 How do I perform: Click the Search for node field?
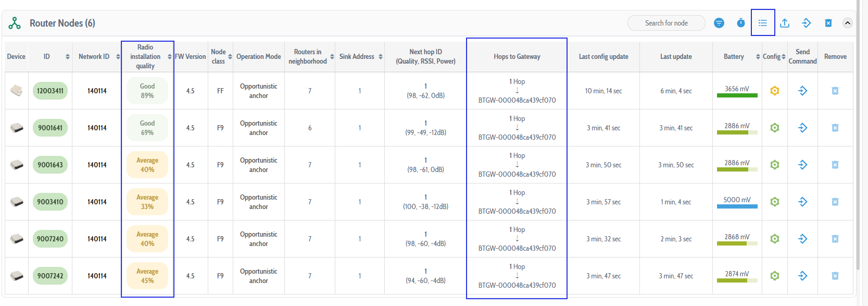pos(666,23)
